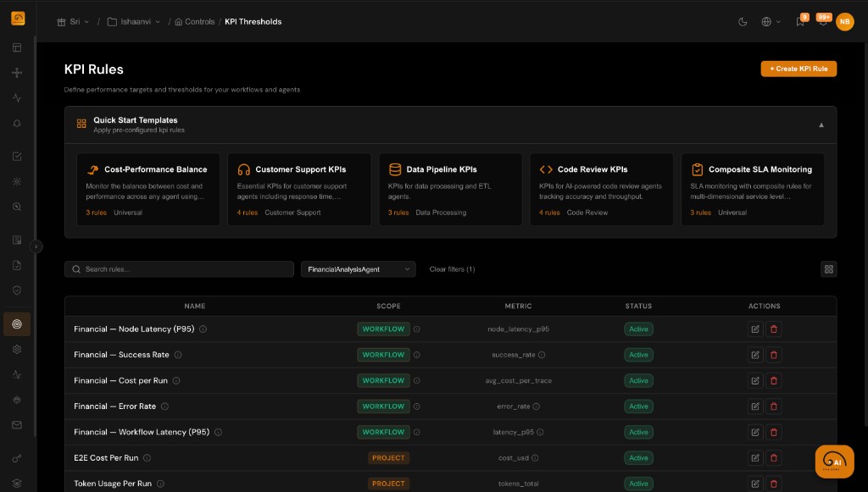This screenshot has width=868, height=492.
Task: Toggle Active status on Financial — Success Rate
Action: pos(638,354)
